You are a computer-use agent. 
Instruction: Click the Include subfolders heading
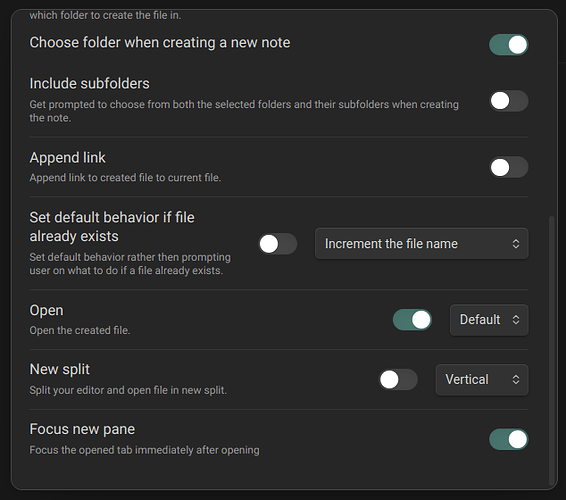[90, 84]
